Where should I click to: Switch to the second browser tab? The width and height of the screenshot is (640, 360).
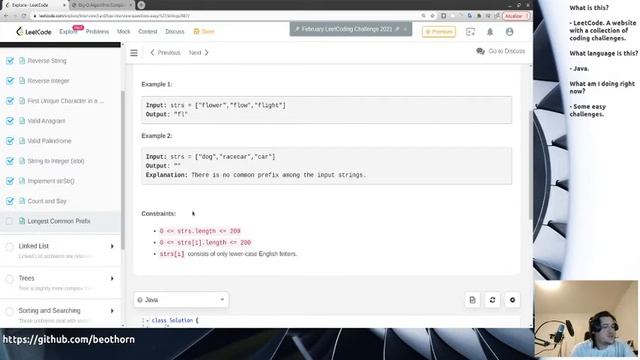101,5
